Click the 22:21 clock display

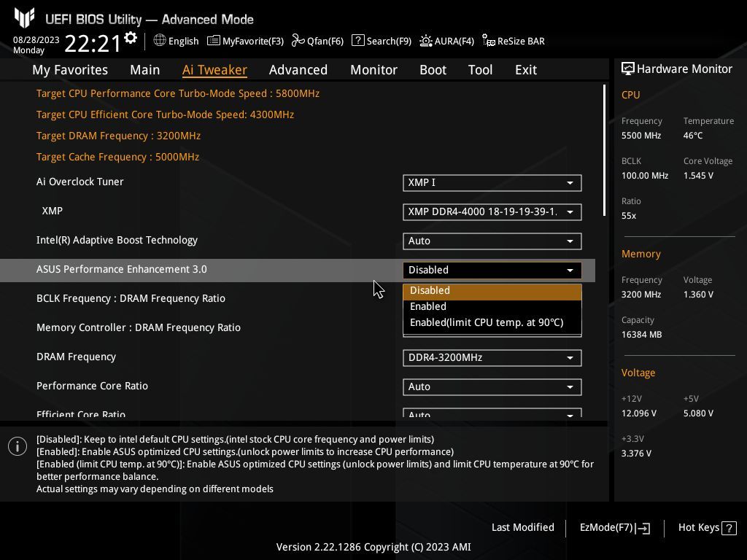[x=93, y=44]
